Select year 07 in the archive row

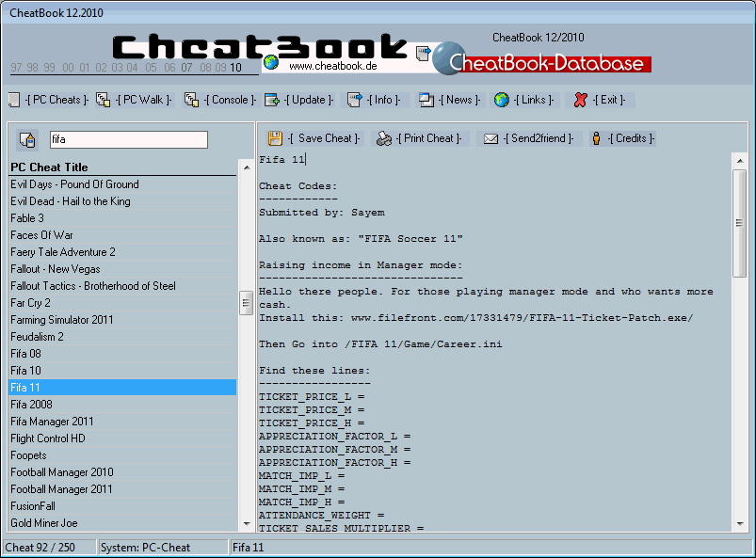pos(186,68)
